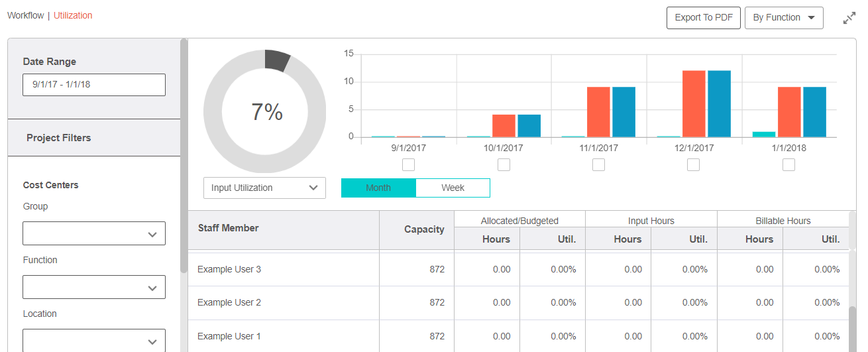
Task: Expand the Input Utilization dropdown
Action: tap(264, 188)
